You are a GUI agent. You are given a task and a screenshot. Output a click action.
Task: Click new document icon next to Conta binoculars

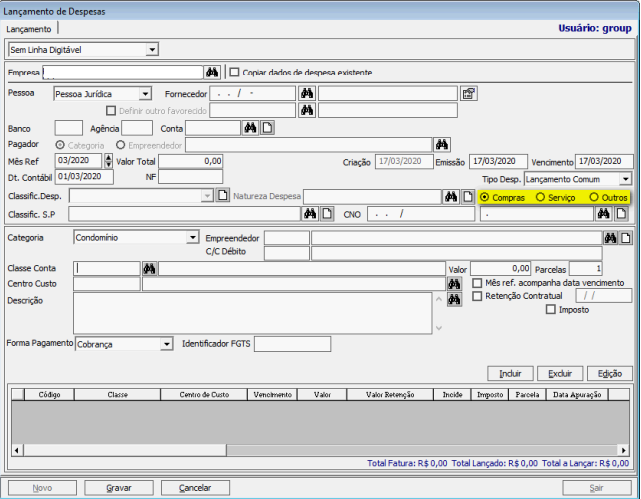(x=267, y=128)
